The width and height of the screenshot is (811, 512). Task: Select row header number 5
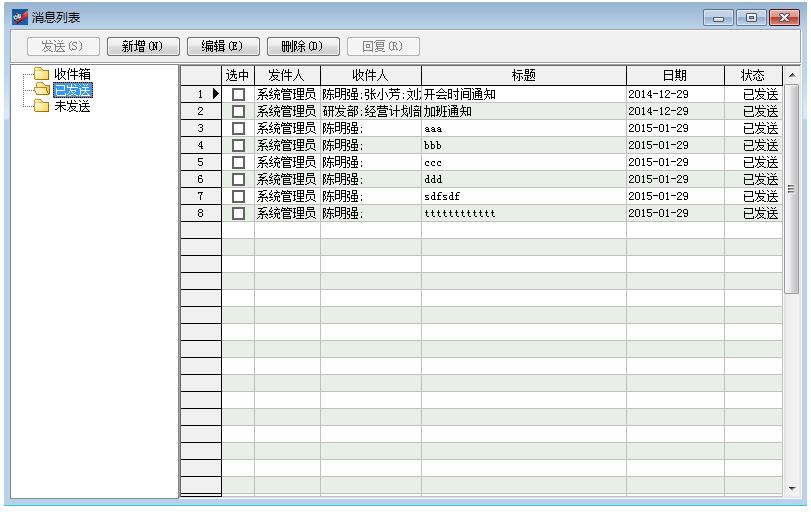coord(201,162)
